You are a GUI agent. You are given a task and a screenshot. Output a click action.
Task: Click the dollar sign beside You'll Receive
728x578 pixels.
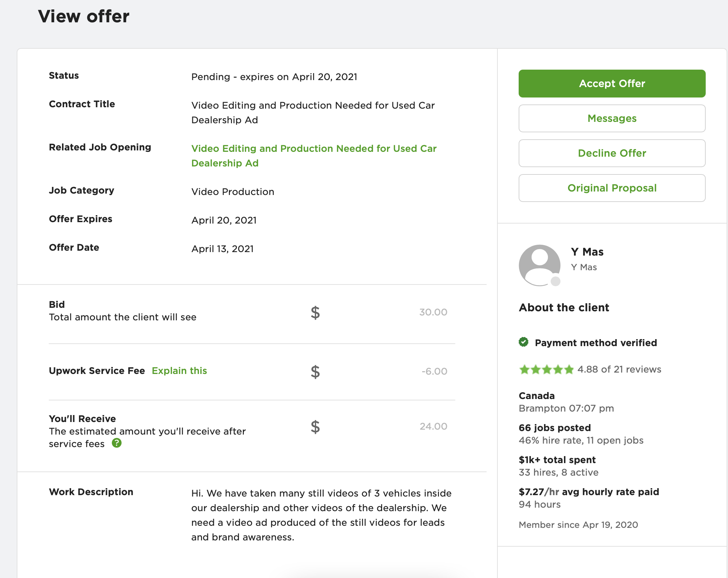(315, 427)
